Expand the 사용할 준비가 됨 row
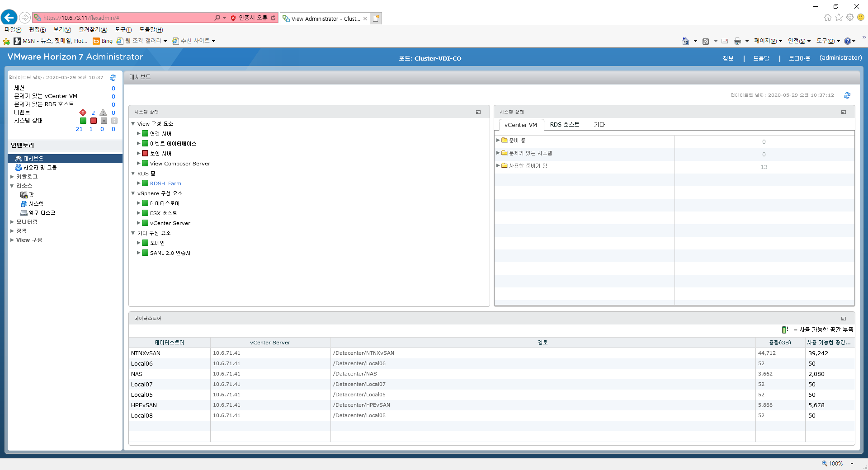This screenshot has width=868, height=470. pos(498,165)
